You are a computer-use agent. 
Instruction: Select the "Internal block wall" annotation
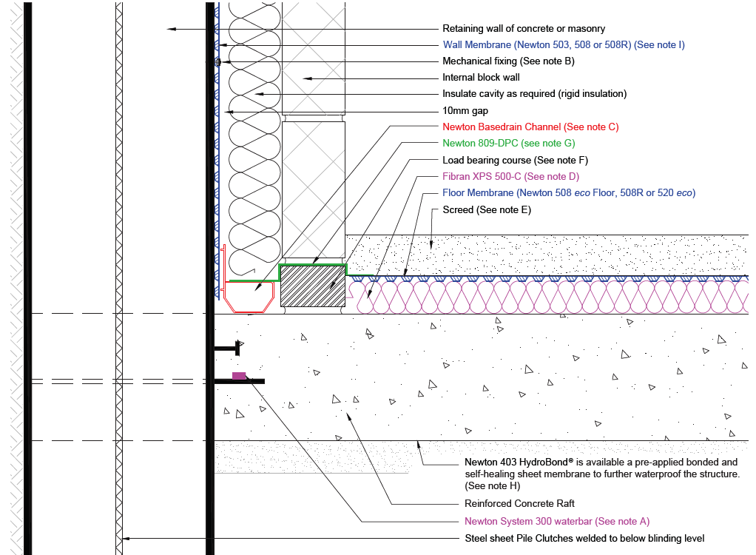[481, 78]
